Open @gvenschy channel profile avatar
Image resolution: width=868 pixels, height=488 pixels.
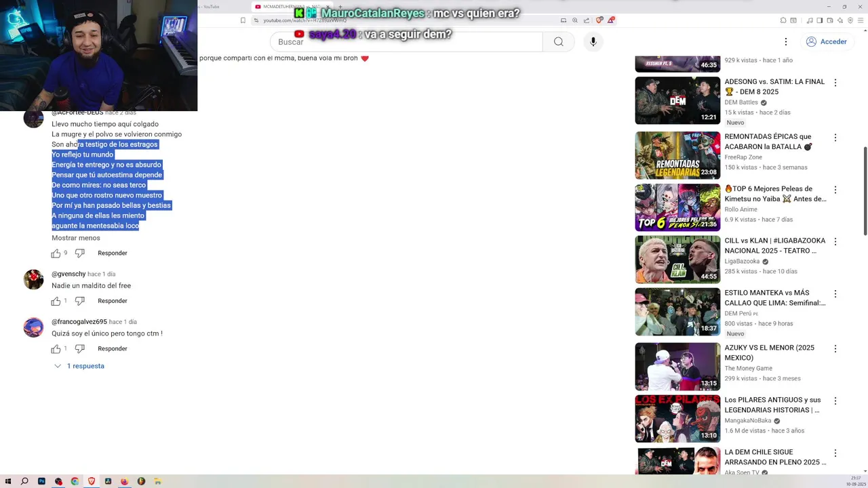pyautogui.click(x=33, y=279)
